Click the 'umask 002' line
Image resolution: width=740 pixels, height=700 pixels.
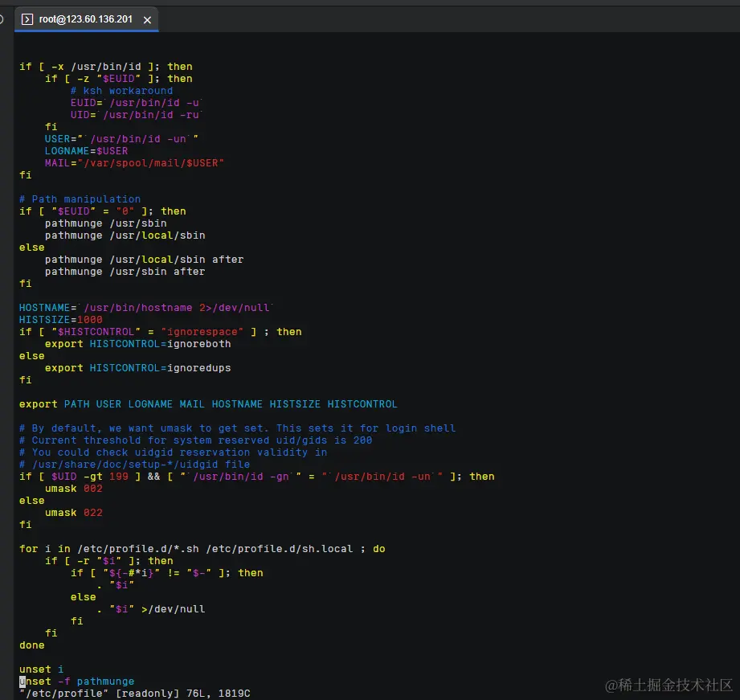74,489
